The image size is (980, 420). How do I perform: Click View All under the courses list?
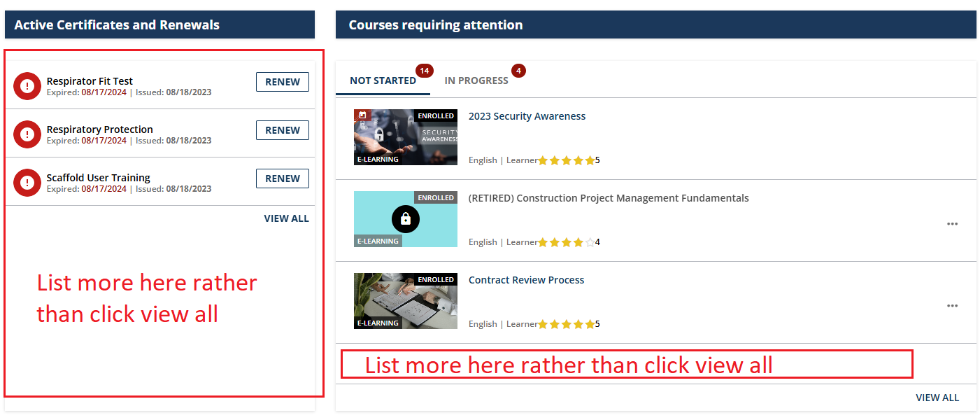click(937, 398)
